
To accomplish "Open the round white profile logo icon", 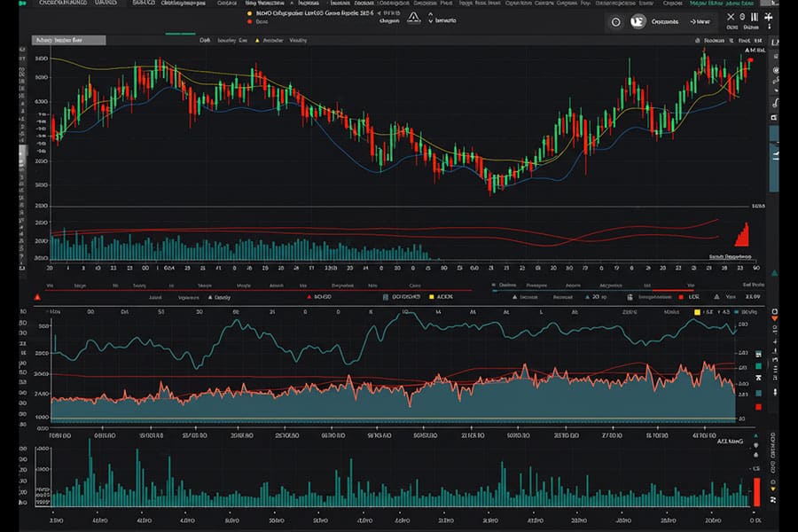I will point(638,21).
